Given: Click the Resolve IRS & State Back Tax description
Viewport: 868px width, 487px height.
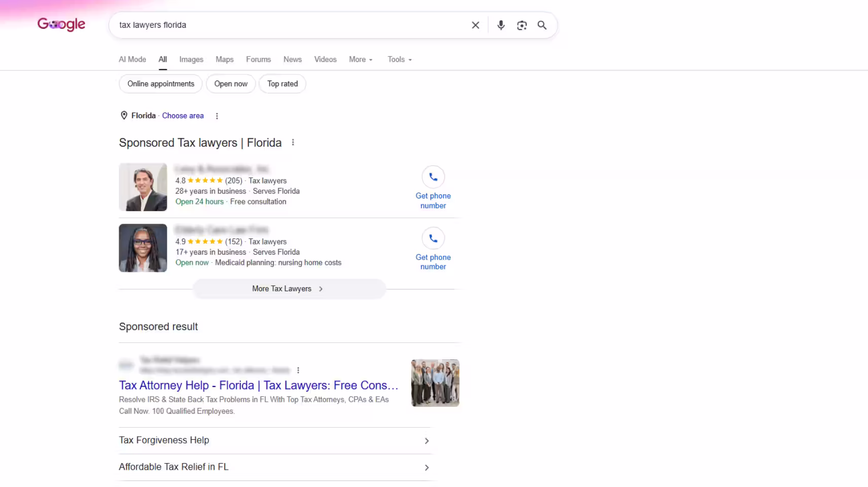Looking at the screenshot, I should [254, 405].
